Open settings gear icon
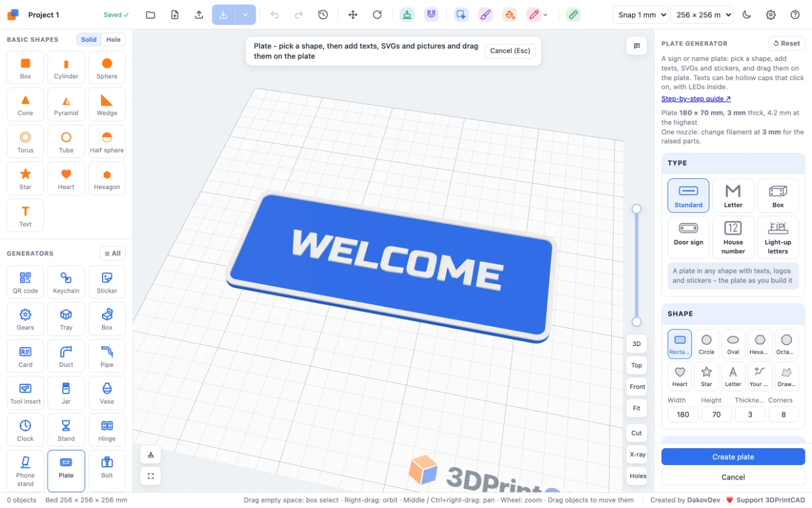This screenshot has width=812, height=508. [x=771, y=15]
